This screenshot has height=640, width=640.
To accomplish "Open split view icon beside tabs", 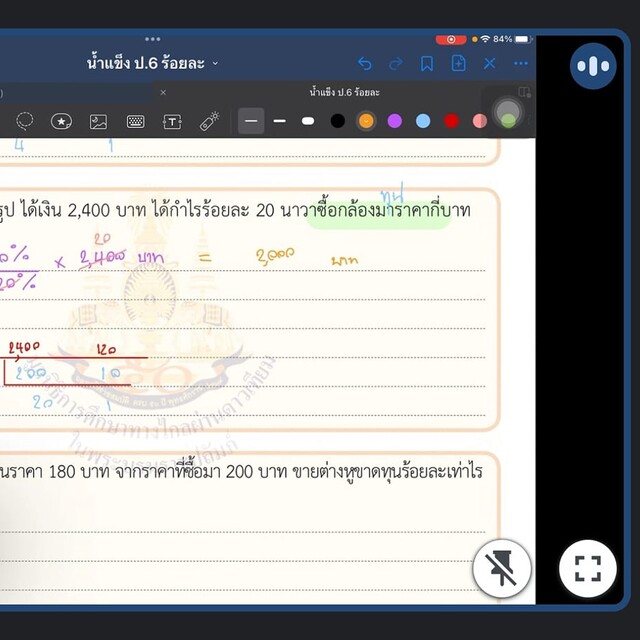I will [524, 92].
